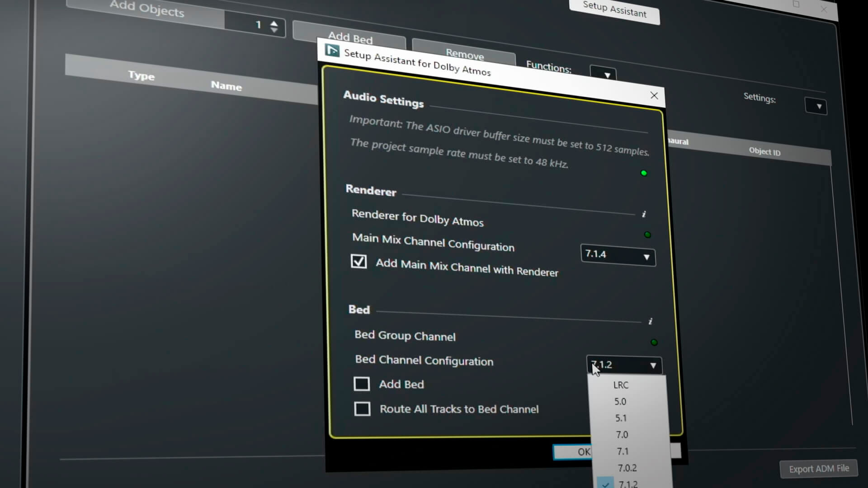
Task: Close the Setup Assistant for Dolby Atmos dialog
Action: 654,95
